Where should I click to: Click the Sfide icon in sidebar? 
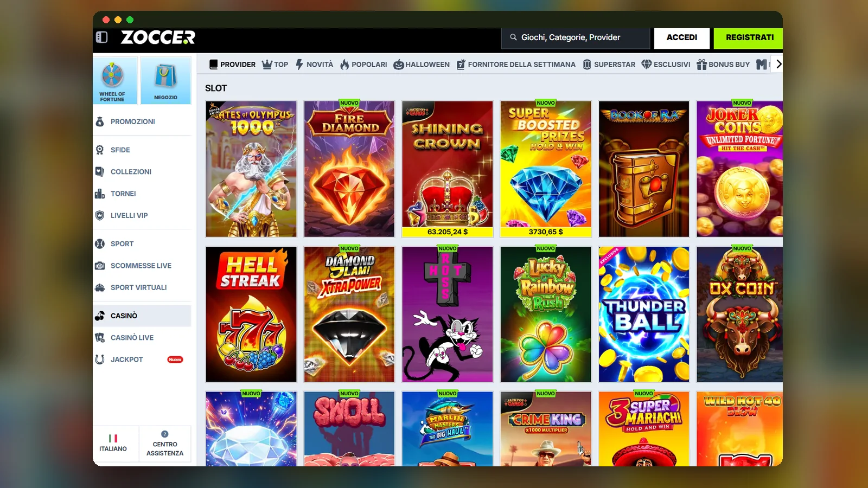point(100,150)
